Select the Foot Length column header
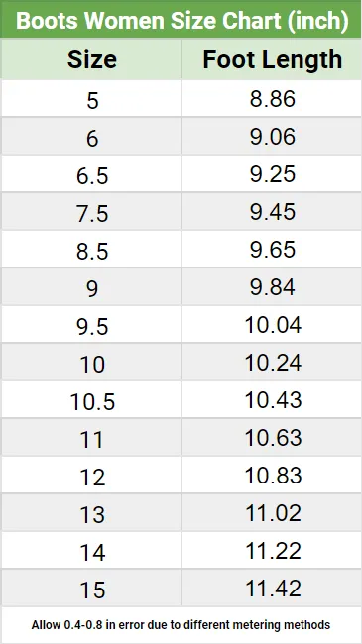 click(x=272, y=59)
